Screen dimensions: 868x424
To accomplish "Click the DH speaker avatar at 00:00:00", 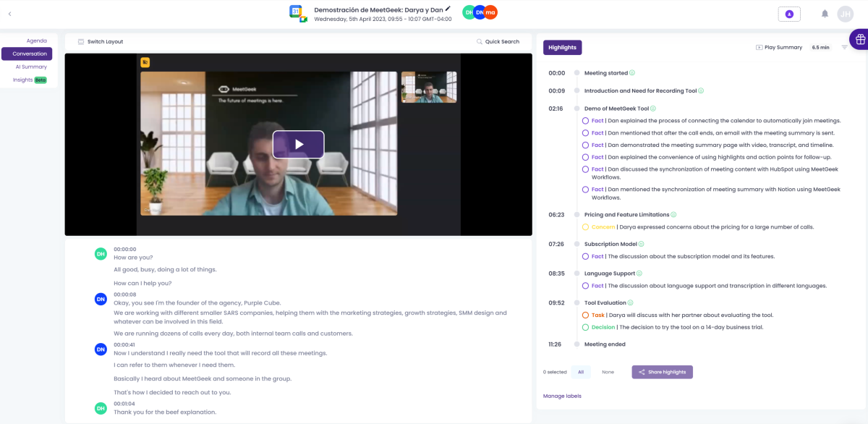I will pos(101,253).
